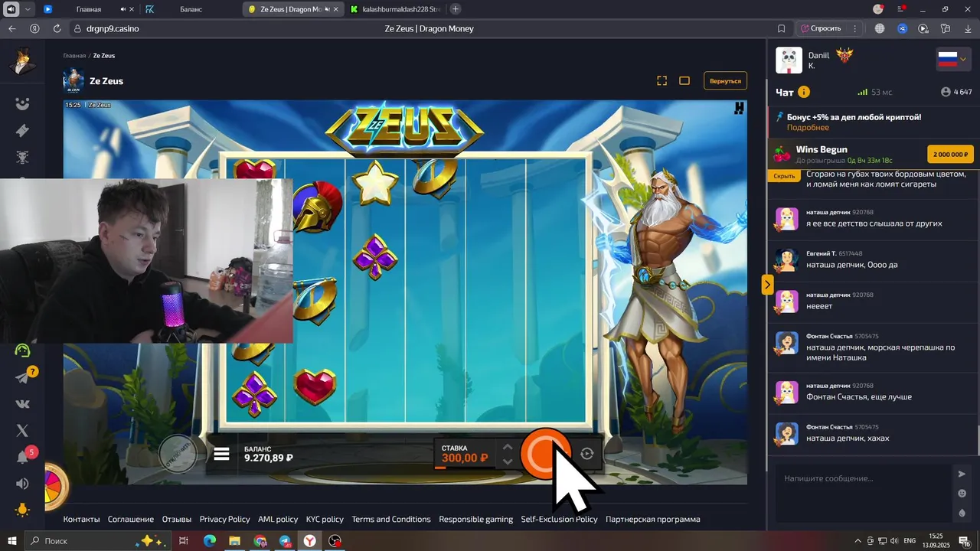
Task: Spin the reels with the orange button
Action: click(546, 454)
